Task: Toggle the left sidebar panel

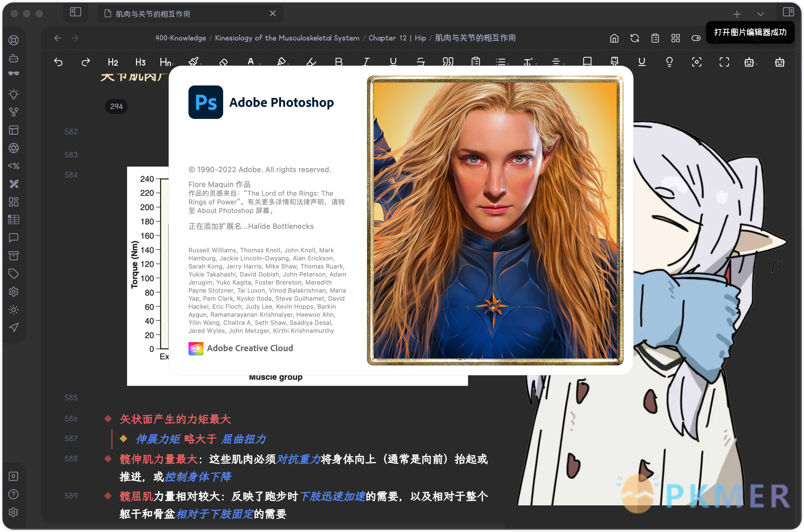Action: (75, 12)
